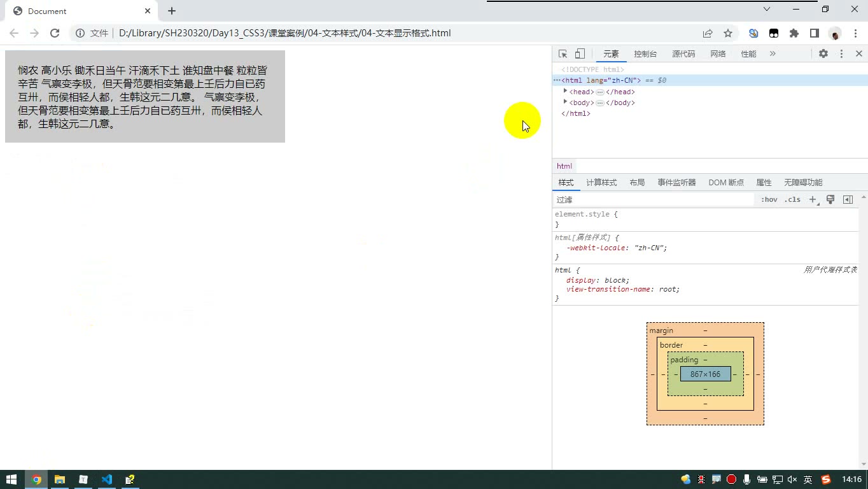This screenshot has height=489, width=868.
Task: Open the tab search dropdown arrow
Action: [x=767, y=9]
